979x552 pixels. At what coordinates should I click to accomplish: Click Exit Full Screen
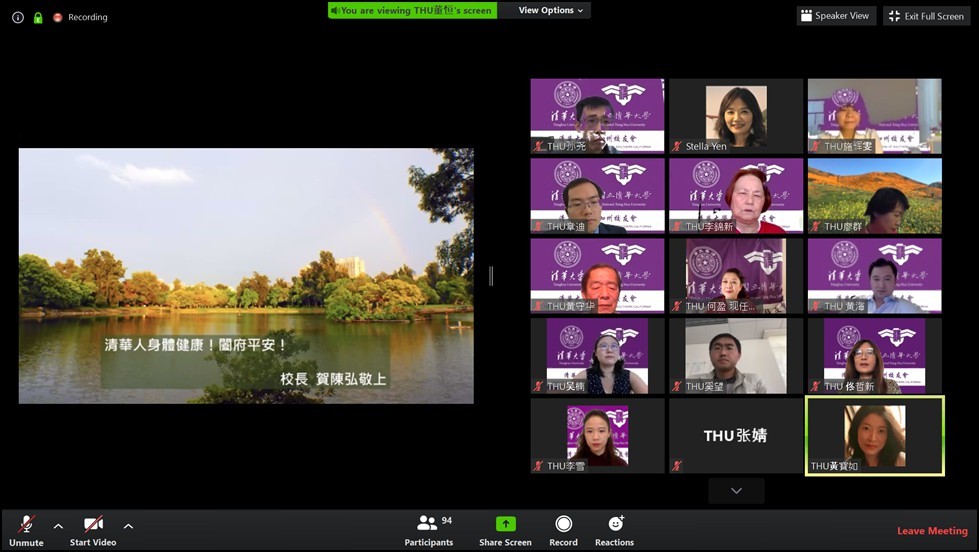pyautogui.click(x=926, y=16)
